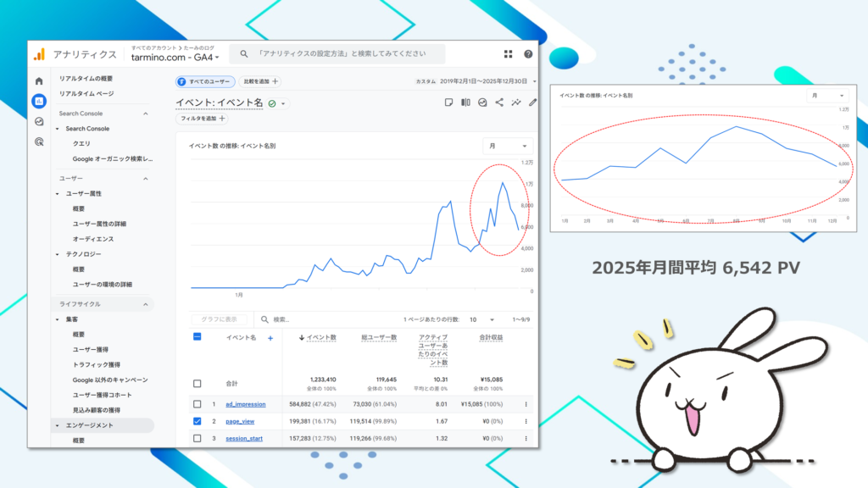This screenshot has width=868, height=488.
Task: Click the フィルタを追加 button
Action: coord(203,119)
